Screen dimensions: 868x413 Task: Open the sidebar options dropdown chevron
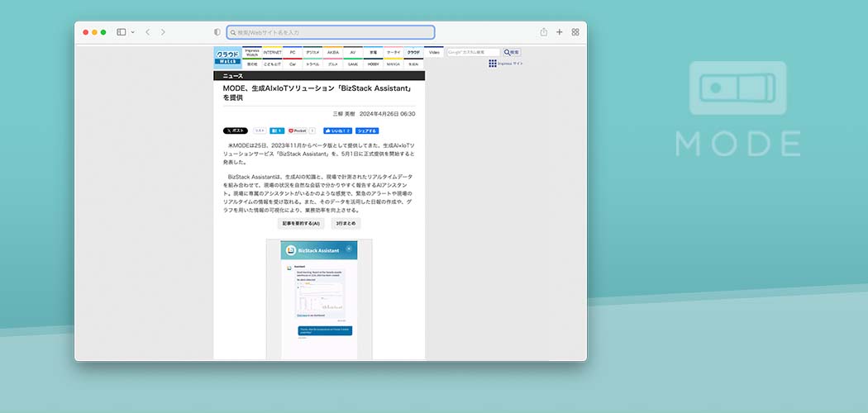(x=132, y=32)
